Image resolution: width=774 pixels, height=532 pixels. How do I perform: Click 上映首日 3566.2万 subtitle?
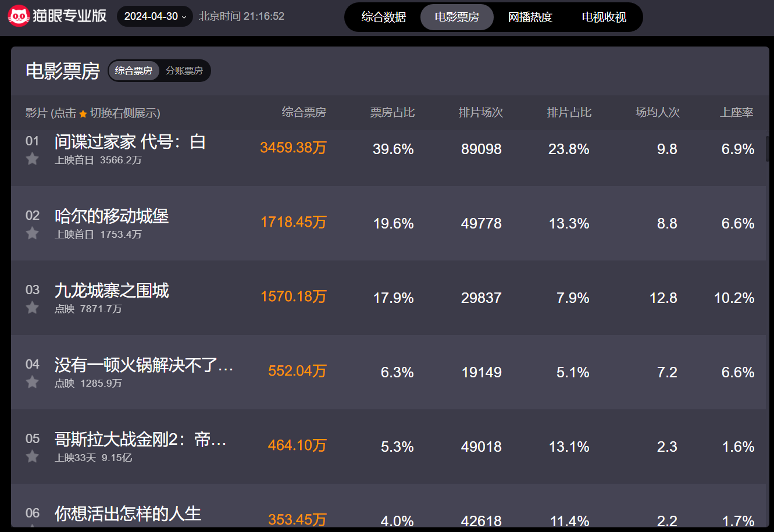pyautogui.click(x=98, y=160)
